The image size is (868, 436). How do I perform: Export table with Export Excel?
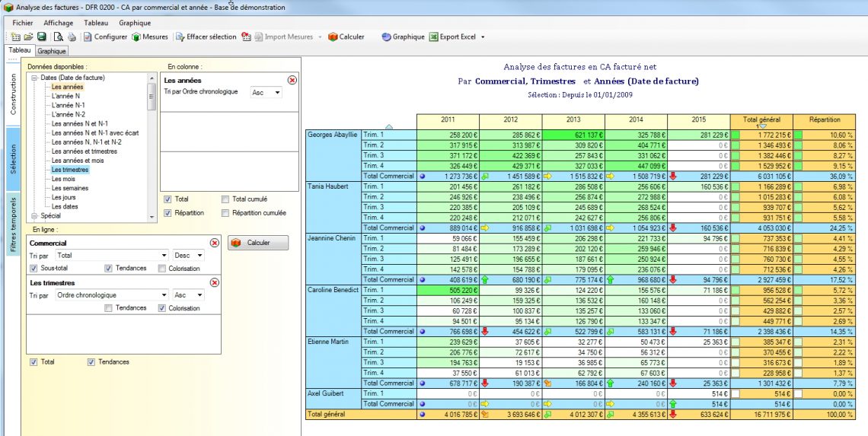(x=453, y=37)
